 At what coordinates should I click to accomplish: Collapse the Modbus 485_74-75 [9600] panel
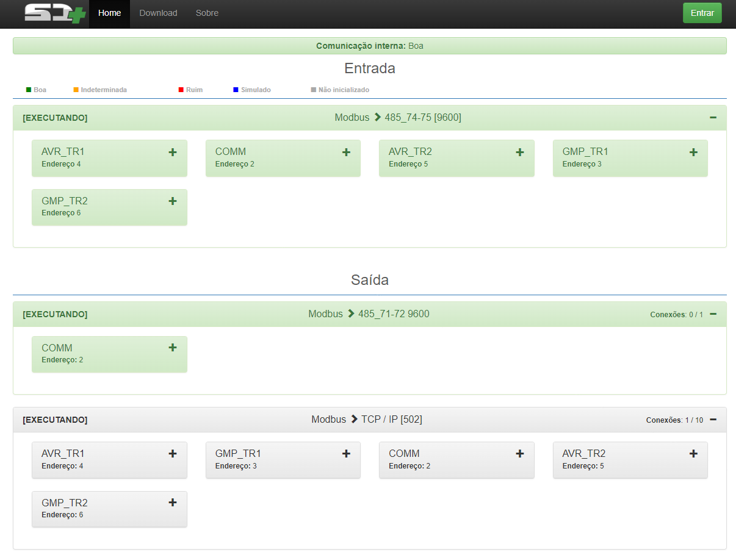coord(713,117)
